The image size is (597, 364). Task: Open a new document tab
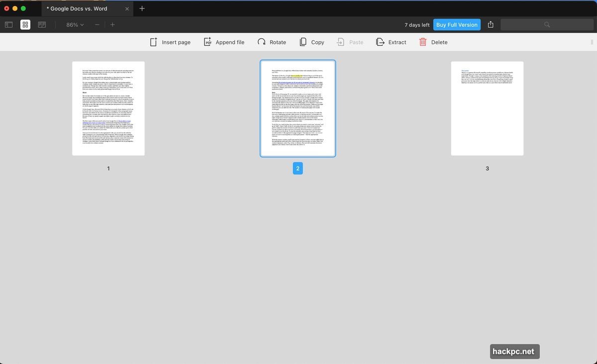pos(142,8)
